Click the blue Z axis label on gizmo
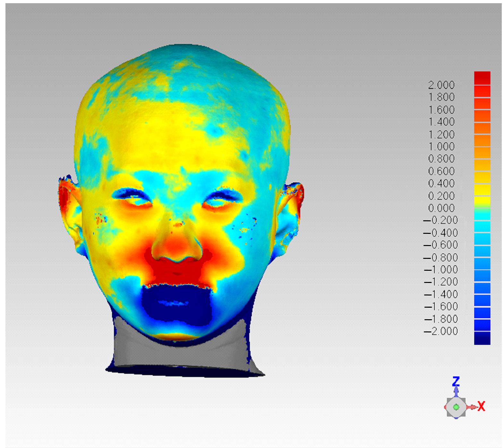The width and height of the screenshot is (504, 448). (456, 382)
